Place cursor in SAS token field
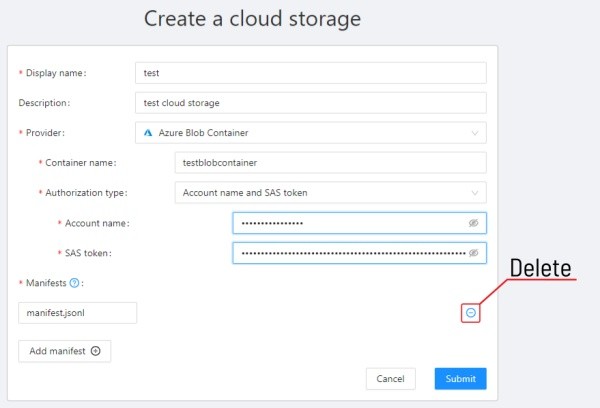This screenshot has width=600, height=408. tap(350, 253)
